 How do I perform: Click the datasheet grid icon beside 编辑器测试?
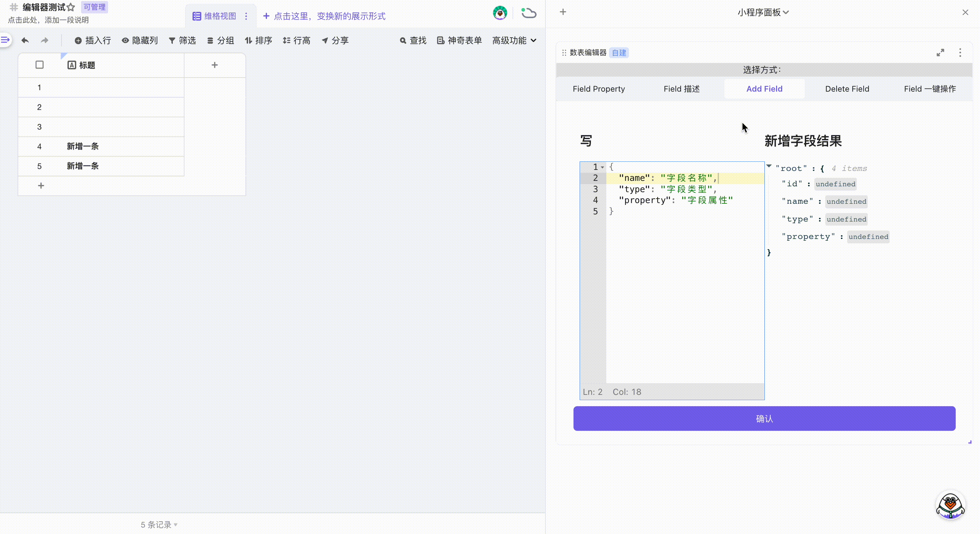pyautogui.click(x=14, y=7)
